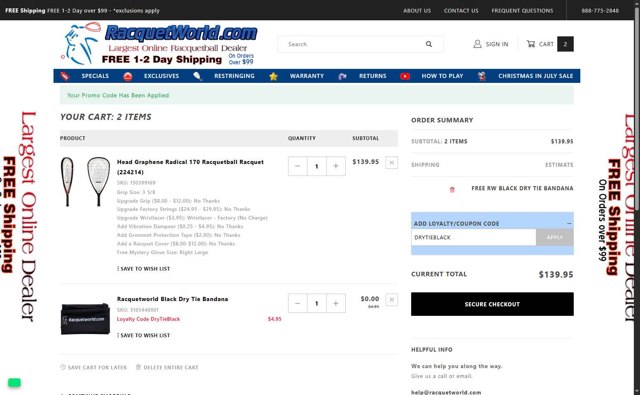Click the search magnifier icon
Image resolution: width=640 pixels, height=395 pixels.
[x=429, y=44]
